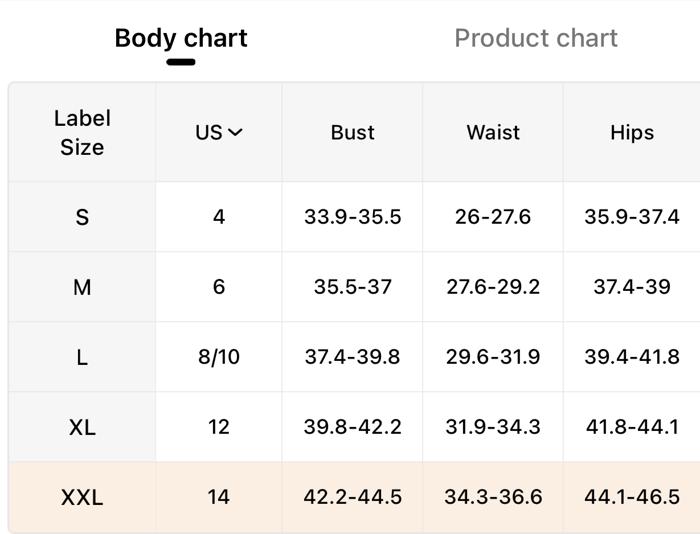Click the Waist column header
700x534 pixels.
click(493, 132)
